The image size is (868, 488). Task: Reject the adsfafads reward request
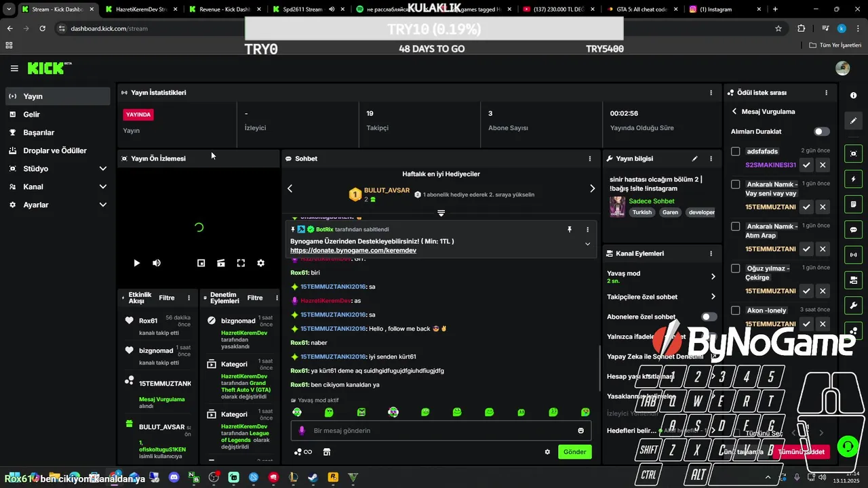pos(823,165)
